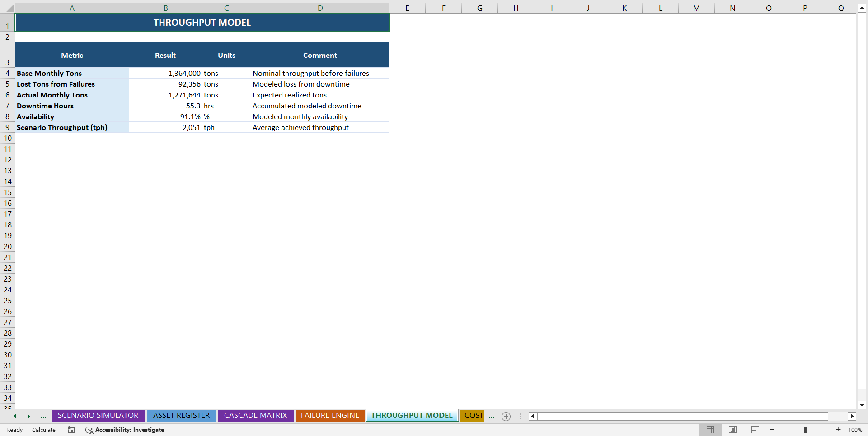The image size is (868, 436).
Task: Open hidden sheets via the left ellipsis
Action: [x=43, y=416]
